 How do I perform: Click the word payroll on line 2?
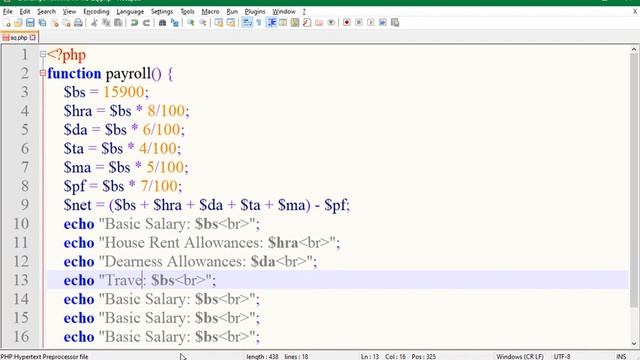pos(128,73)
